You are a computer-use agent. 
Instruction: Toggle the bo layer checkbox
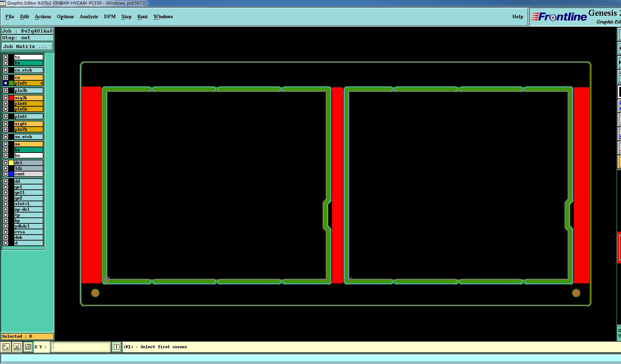pos(6,155)
